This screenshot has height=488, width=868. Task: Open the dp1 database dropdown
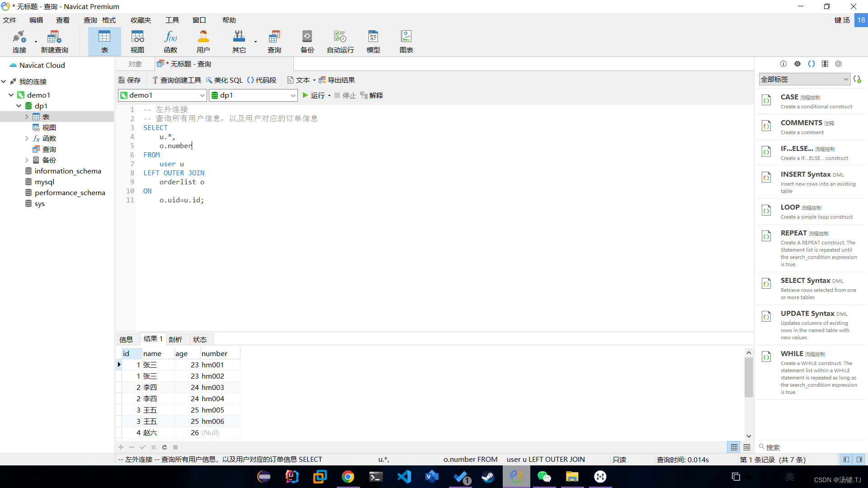(292, 95)
